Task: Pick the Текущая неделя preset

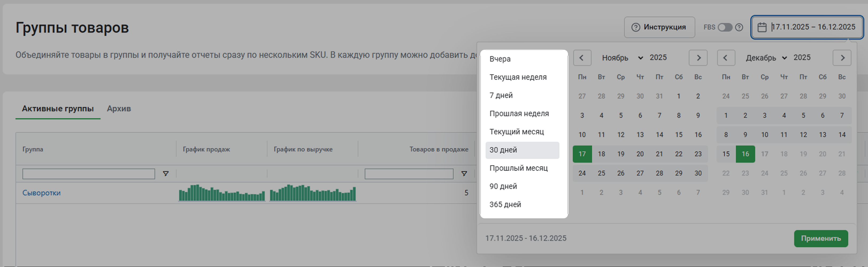Action: click(518, 77)
